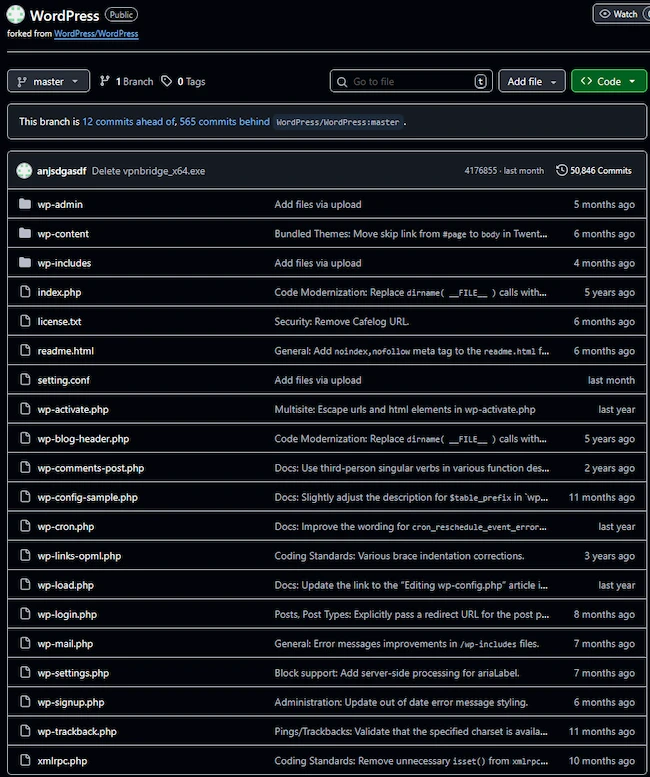The height and width of the screenshot is (777, 650).
Task: Open the xmlrpc.php file name
Action: coord(62,761)
